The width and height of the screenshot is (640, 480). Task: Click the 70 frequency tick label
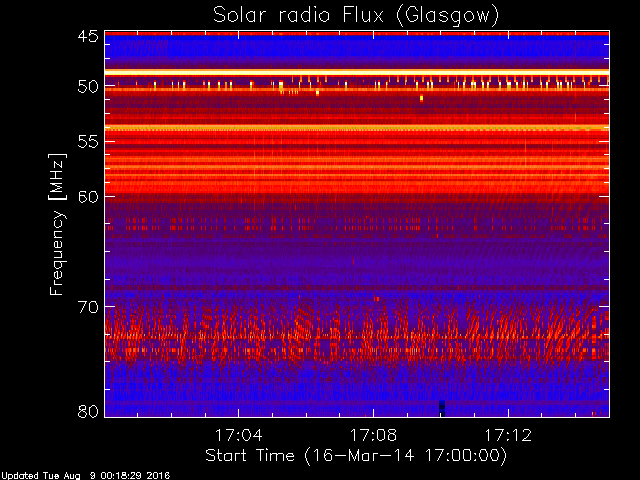coord(88,307)
